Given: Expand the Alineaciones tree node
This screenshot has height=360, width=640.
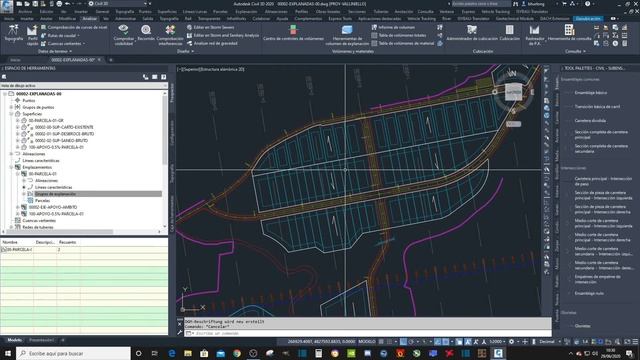Looking at the screenshot, I should coord(11,154).
